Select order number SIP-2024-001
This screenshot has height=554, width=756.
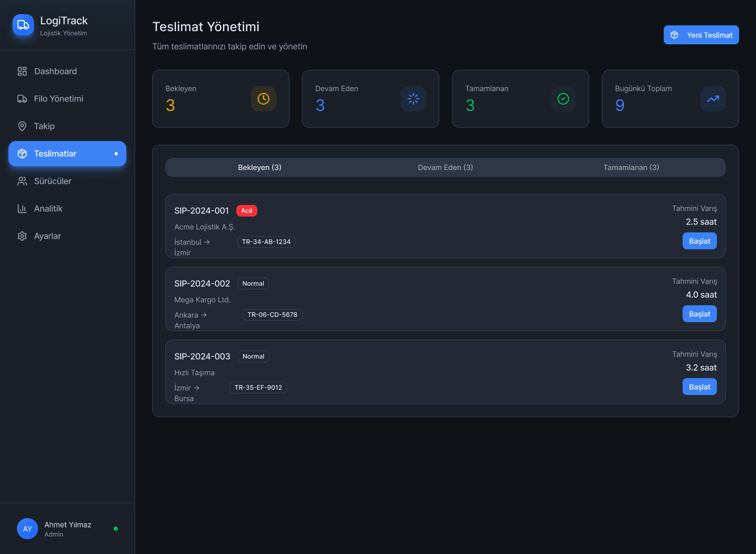pos(202,211)
